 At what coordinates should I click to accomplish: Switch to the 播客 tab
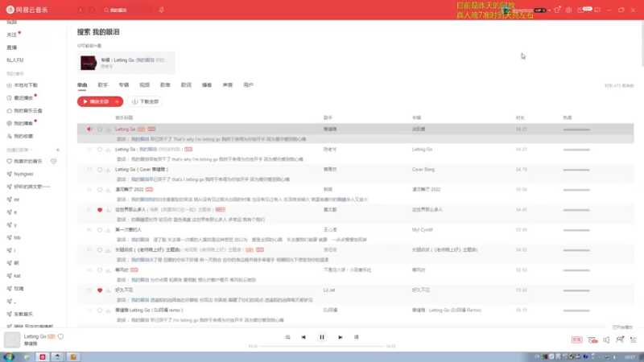point(207,85)
